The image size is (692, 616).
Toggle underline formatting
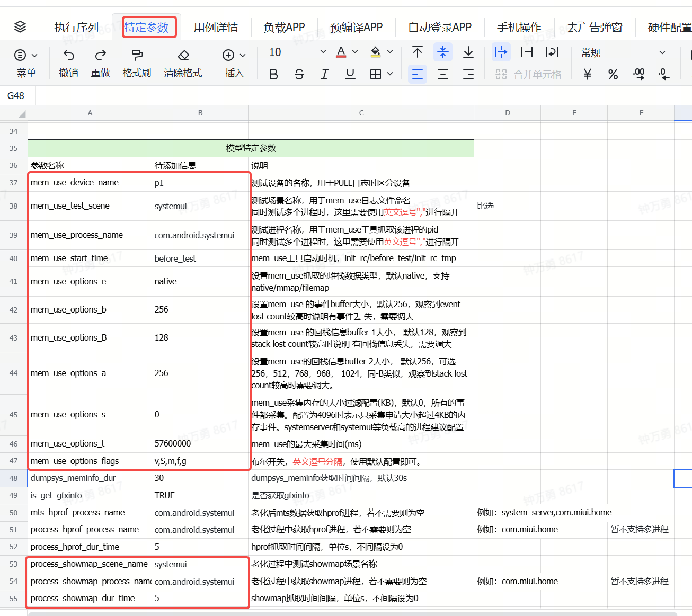[x=350, y=74]
